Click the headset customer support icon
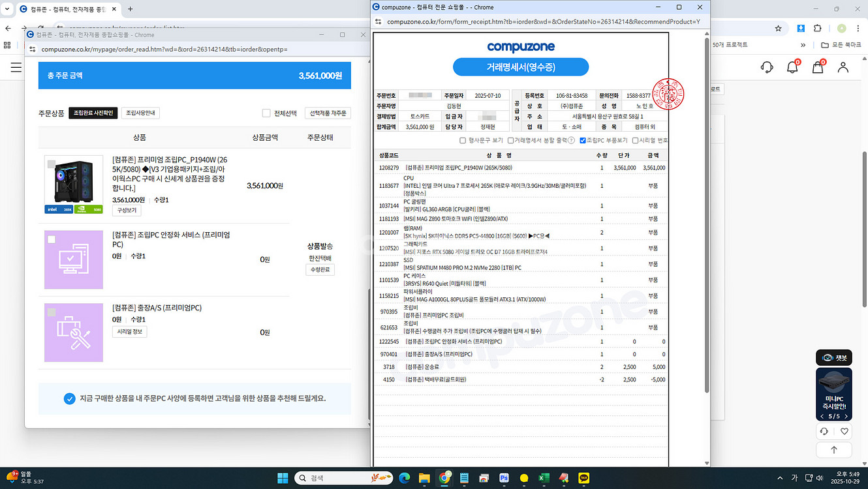The height and width of the screenshot is (489, 868). [767, 68]
